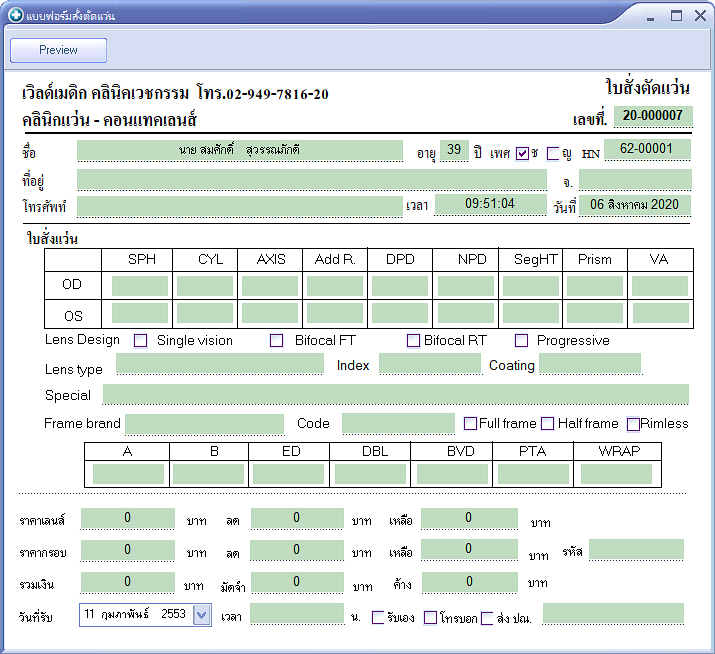Click the OS Prism cell
715x654 pixels.
[x=595, y=314]
